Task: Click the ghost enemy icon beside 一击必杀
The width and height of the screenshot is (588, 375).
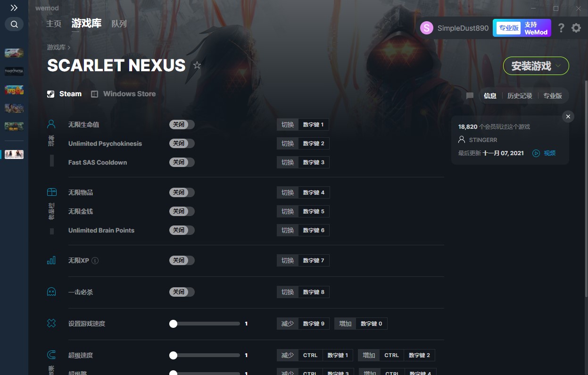Action: tap(51, 292)
